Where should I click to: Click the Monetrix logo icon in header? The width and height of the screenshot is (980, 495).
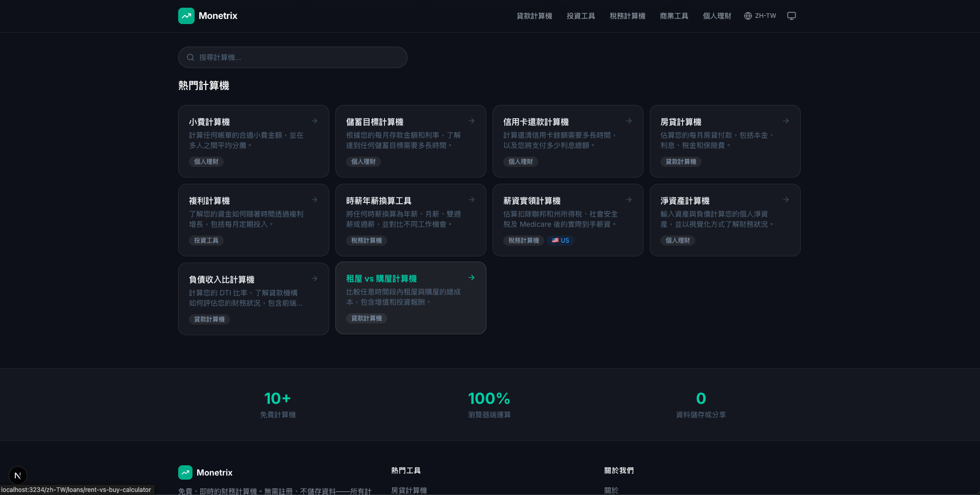186,16
